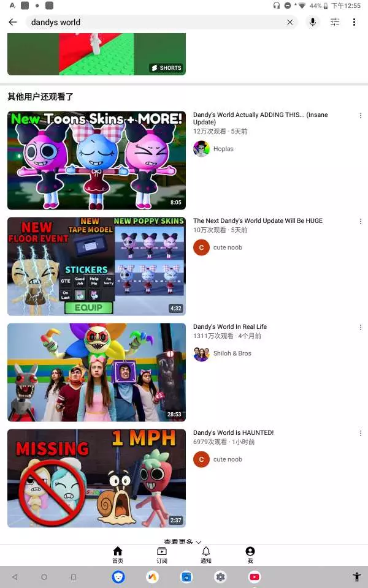Go to the Home tab
Viewport: 368px width, 588px height.
pos(118,555)
